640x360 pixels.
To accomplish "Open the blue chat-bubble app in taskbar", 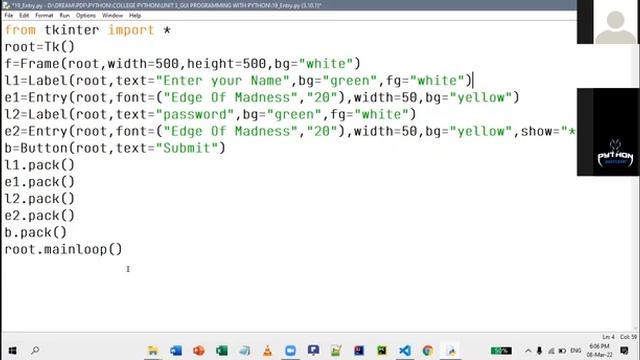I will point(313,351).
